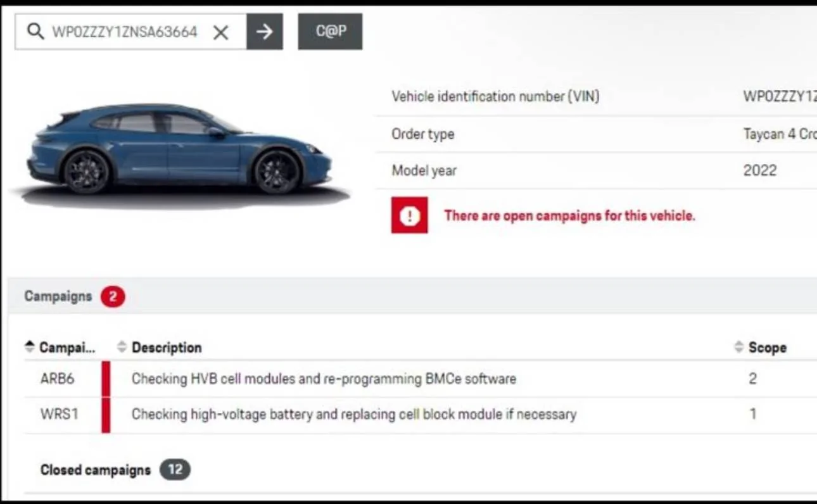Clear the VIN search field

[220, 32]
